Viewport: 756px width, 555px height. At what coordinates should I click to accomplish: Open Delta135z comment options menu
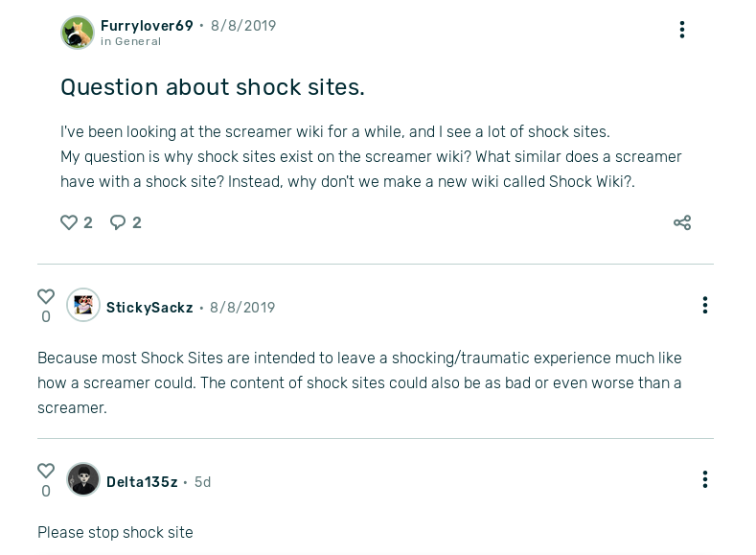tap(705, 479)
